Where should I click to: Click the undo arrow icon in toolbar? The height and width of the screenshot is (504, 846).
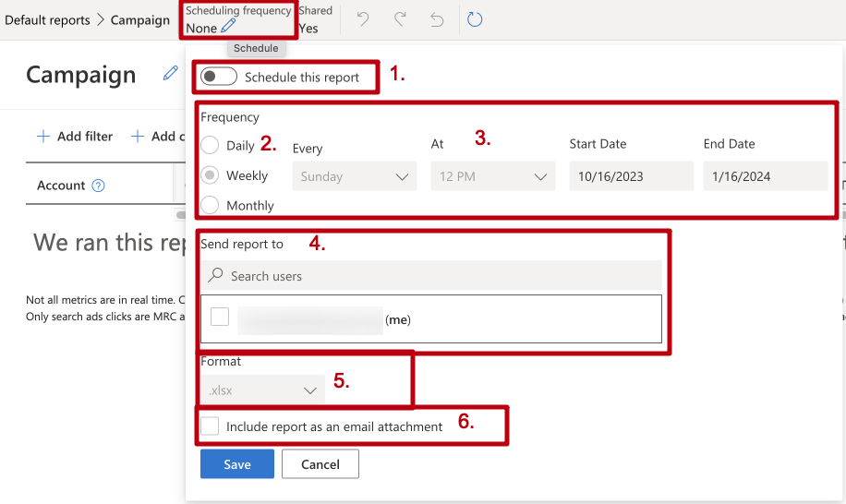(x=363, y=19)
